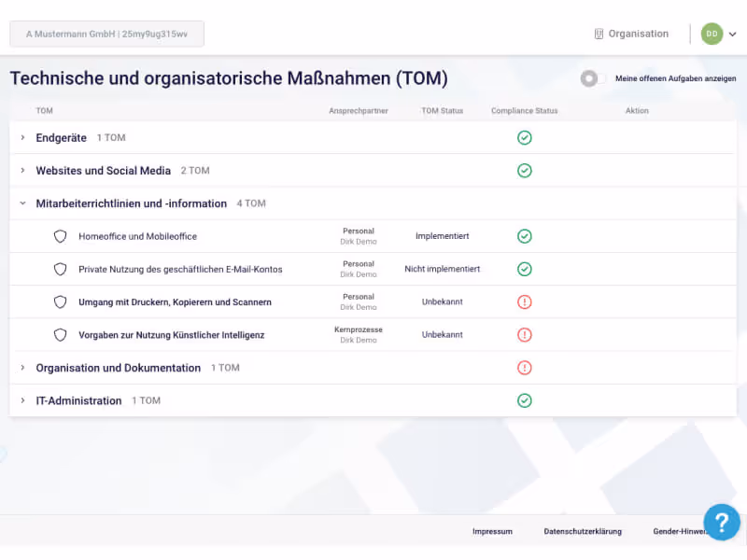Open Homeoffice und Mobileoffice TOM entry
The image size is (747, 560).
click(x=137, y=236)
